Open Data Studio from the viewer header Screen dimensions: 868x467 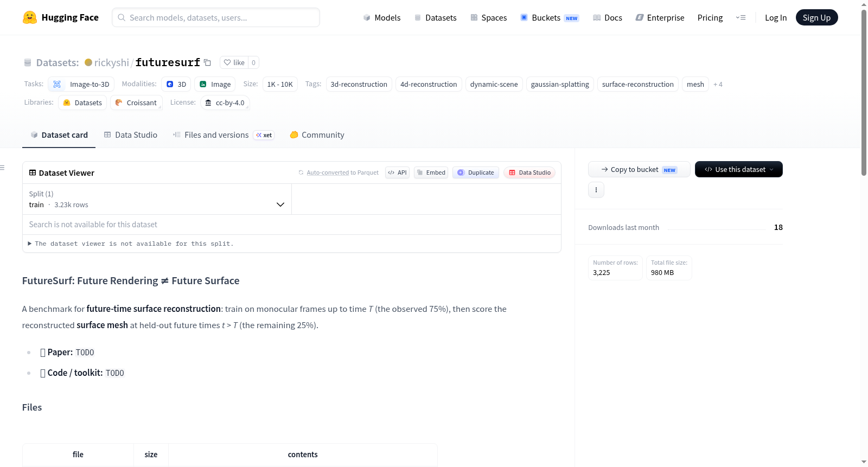click(x=529, y=172)
